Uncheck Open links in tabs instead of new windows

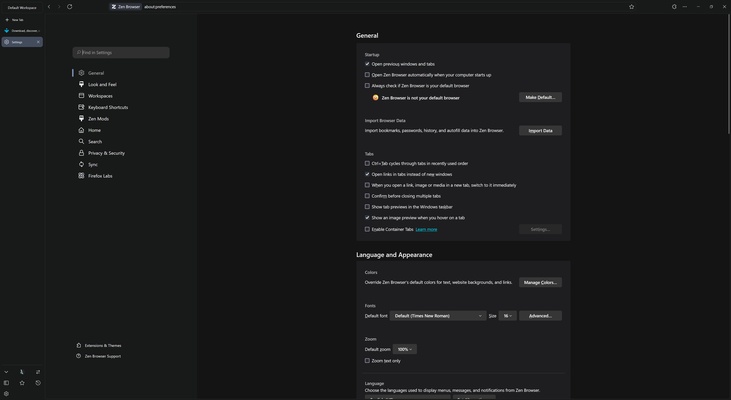coord(367,174)
